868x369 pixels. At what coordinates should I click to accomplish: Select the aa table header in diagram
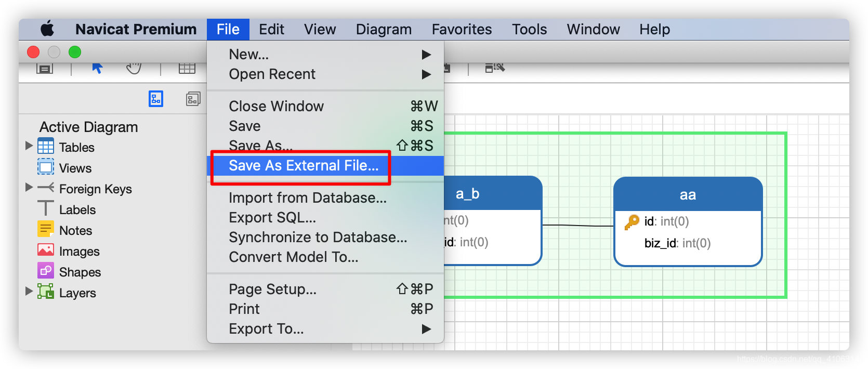(x=688, y=194)
